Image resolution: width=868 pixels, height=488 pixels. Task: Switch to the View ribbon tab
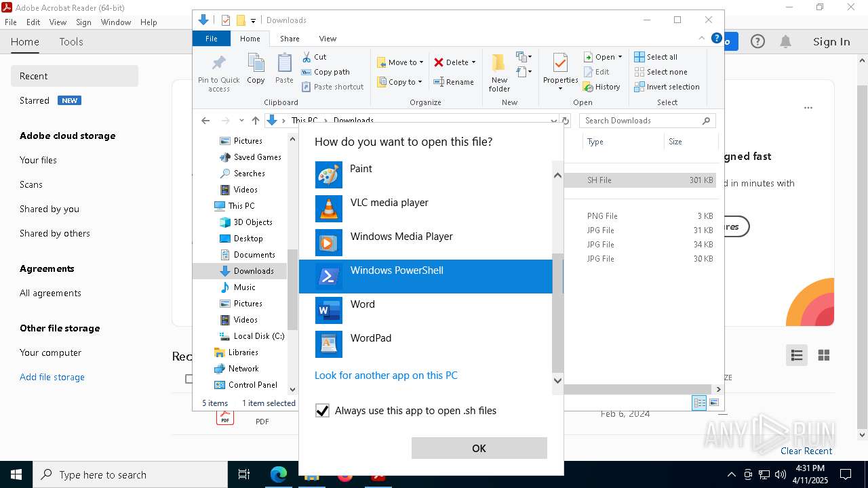328,39
